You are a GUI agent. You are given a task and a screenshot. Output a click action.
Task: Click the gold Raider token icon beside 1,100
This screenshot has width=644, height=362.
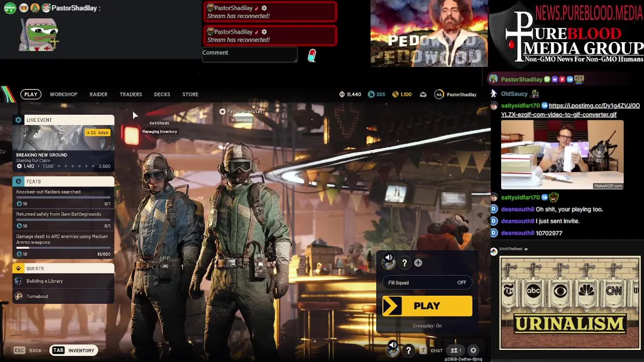395,94
